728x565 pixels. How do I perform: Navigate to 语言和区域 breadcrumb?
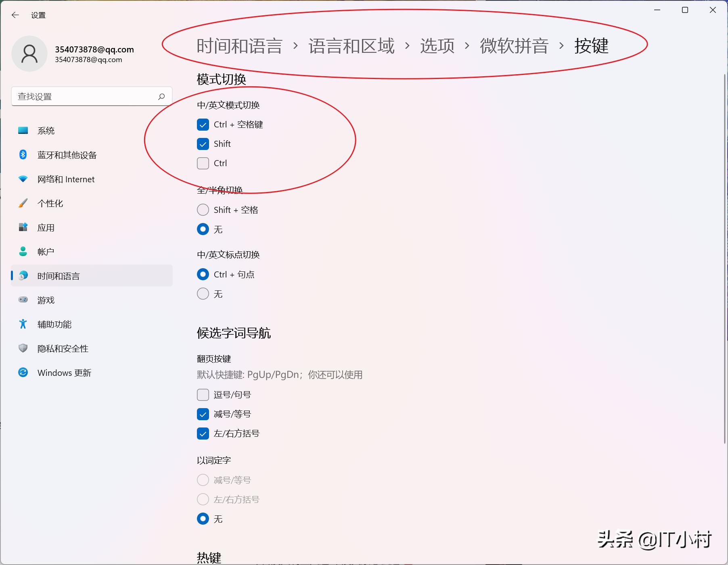[351, 46]
